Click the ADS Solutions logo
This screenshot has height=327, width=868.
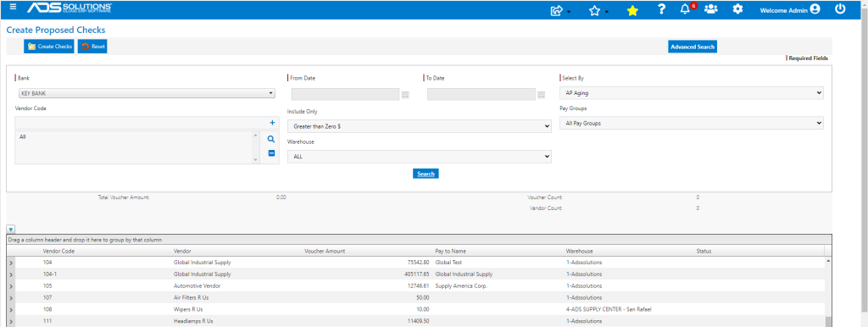(70, 8)
